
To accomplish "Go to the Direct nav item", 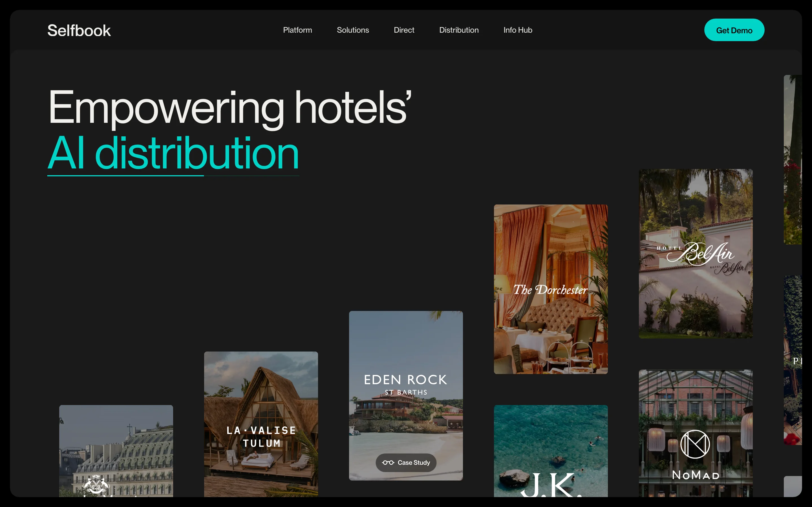I will click(404, 30).
